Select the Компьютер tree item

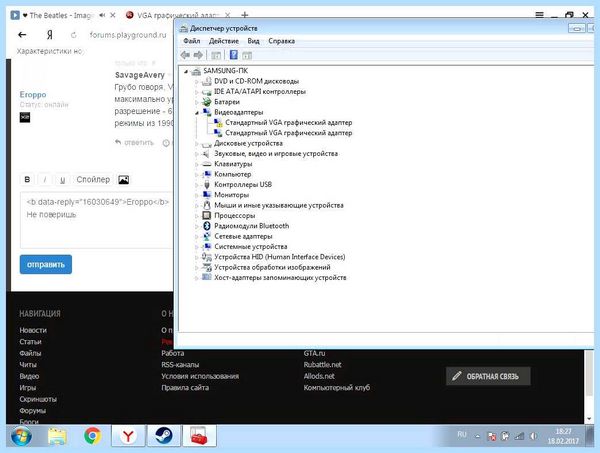coord(233,174)
